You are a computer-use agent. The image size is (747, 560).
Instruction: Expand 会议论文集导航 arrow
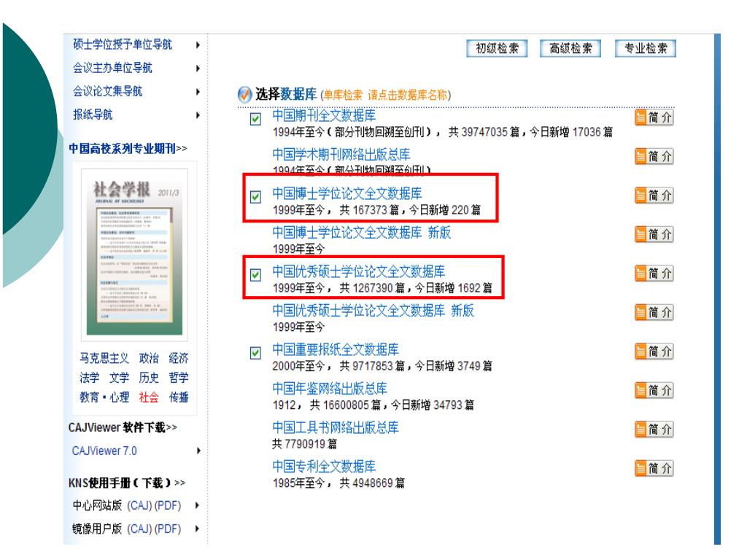click(198, 92)
